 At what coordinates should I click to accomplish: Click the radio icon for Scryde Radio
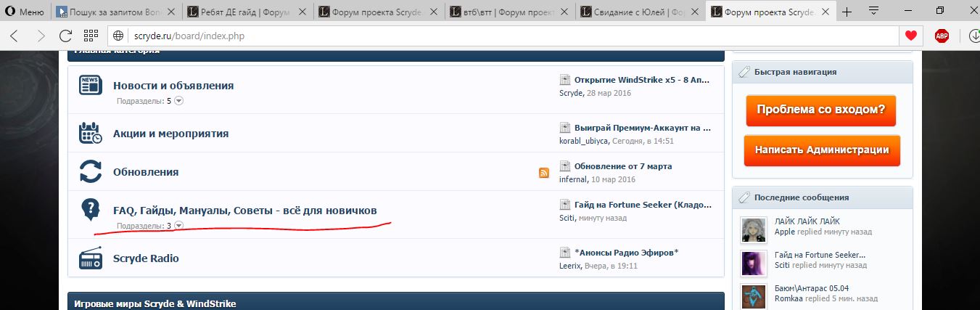90,258
